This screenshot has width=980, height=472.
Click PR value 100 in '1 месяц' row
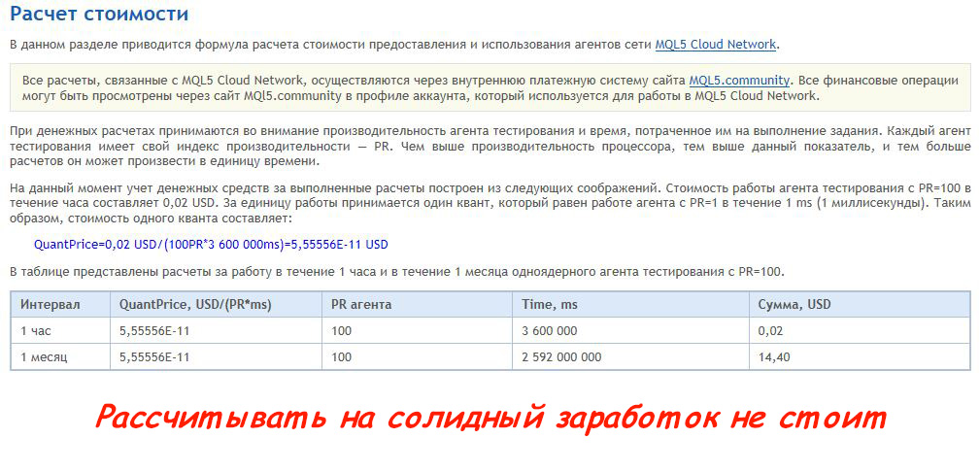pyautogui.click(x=417, y=357)
